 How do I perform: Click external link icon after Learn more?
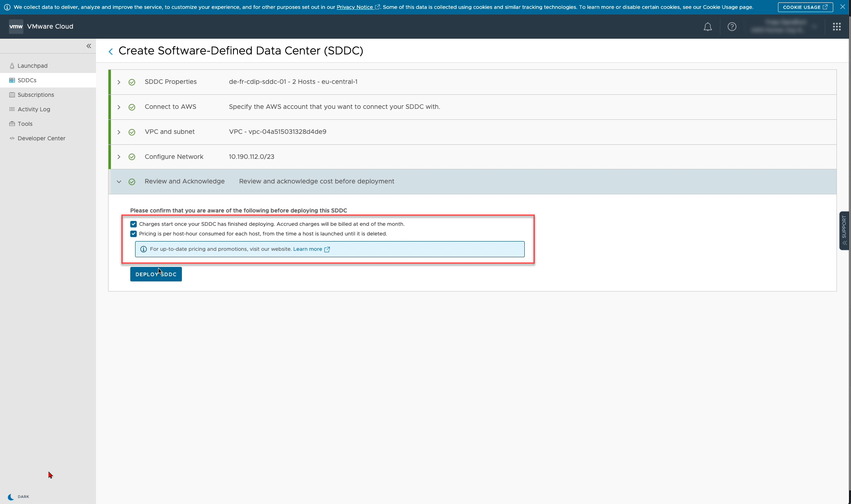[x=327, y=250]
